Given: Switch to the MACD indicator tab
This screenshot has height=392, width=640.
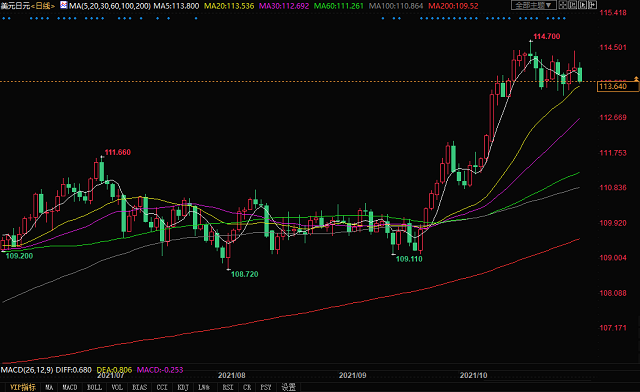Looking at the screenshot, I should point(70,387).
